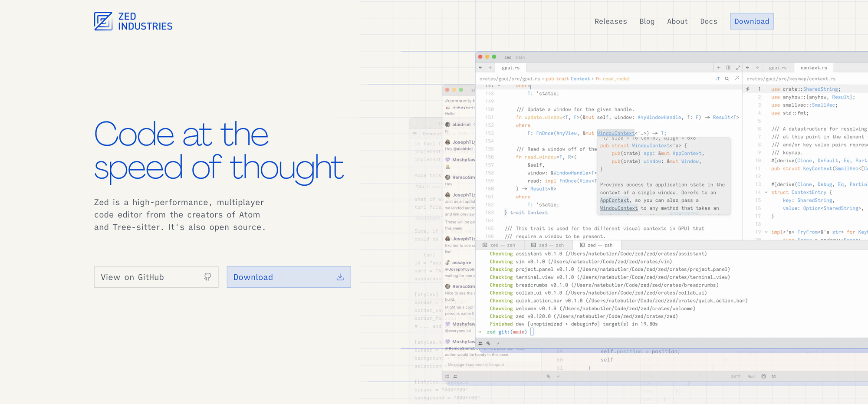Viewport: 868px width, 404px height.
Task: Click the magic wand inline assist icon
Action: 736,79
